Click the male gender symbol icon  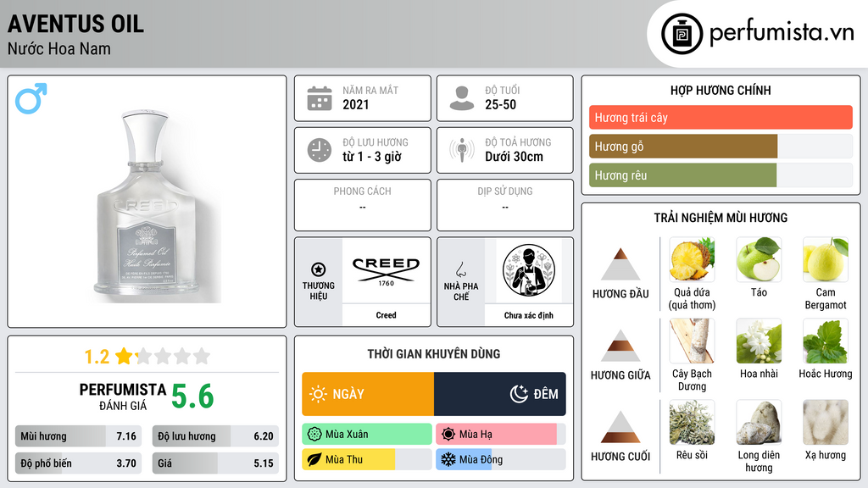click(31, 98)
